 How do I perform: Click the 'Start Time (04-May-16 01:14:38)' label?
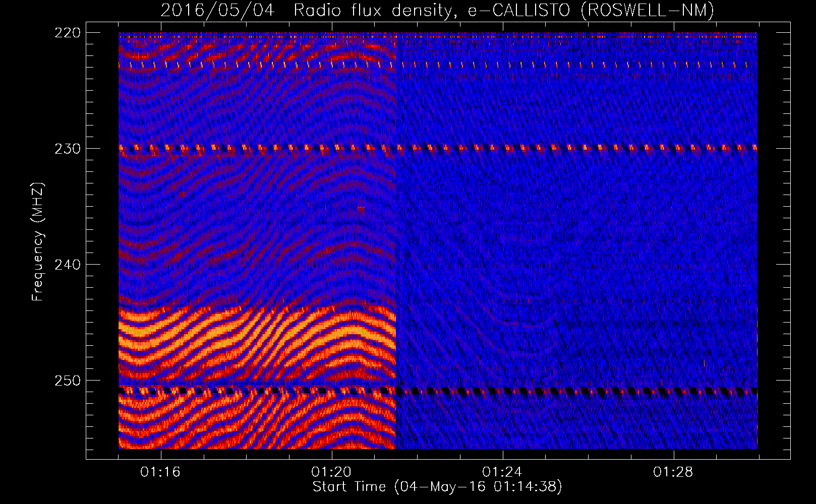437,487
